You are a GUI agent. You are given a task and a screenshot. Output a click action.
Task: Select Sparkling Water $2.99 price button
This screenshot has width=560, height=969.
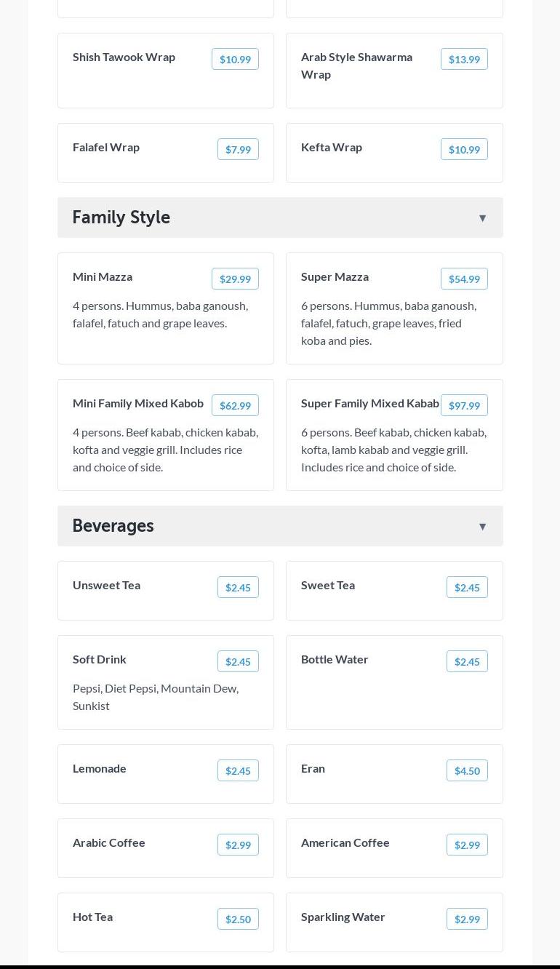click(466, 920)
